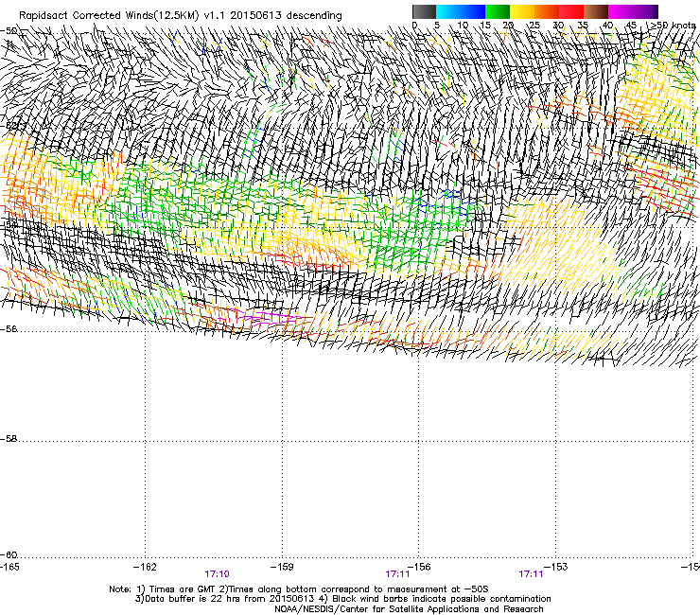Click the -153 longitude axis label
This screenshot has width=700, height=615.
tap(556, 567)
